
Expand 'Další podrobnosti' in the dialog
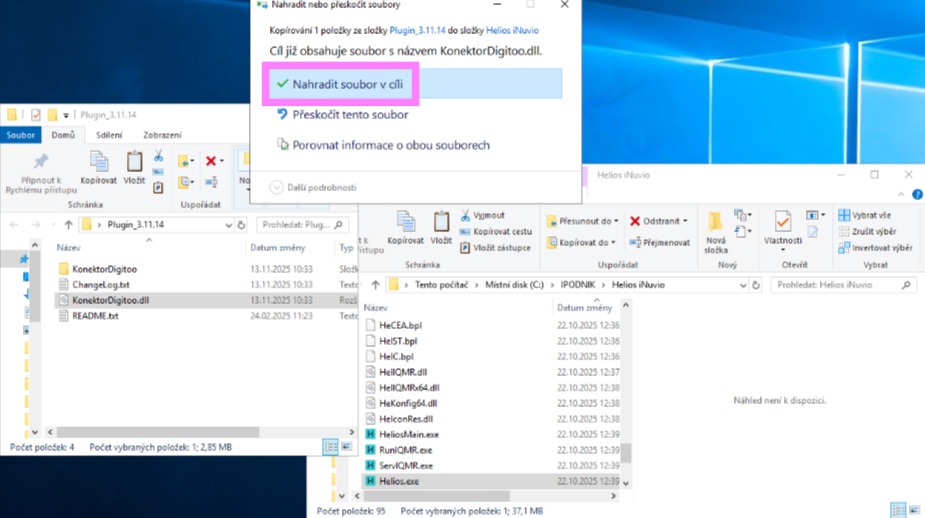[313, 188]
